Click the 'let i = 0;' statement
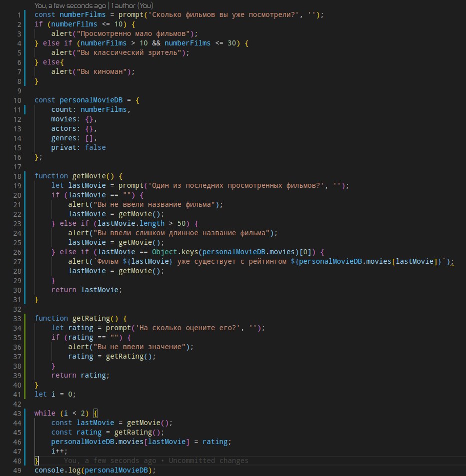 coord(55,395)
